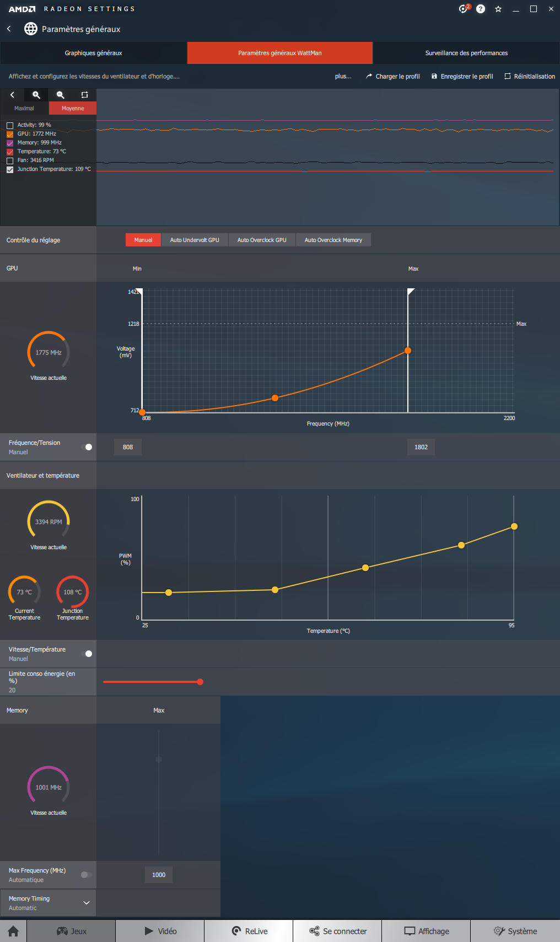This screenshot has height=942, width=560.
Task: Click the back arrow next to Paramètres généraux
Action: pos(9,29)
